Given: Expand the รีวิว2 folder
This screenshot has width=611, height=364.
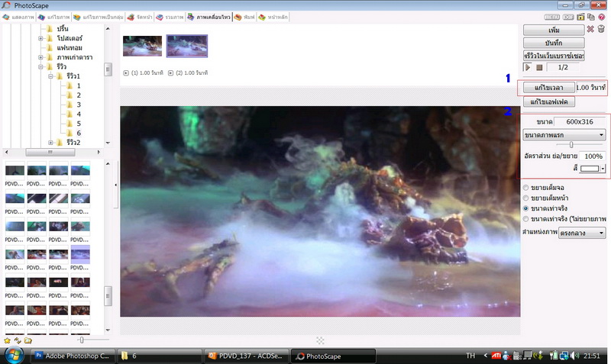Looking at the screenshot, I should point(50,143).
